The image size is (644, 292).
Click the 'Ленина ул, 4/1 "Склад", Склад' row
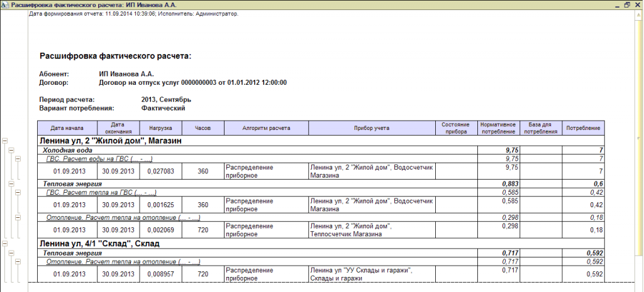pyautogui.click(x=321, y=243)
